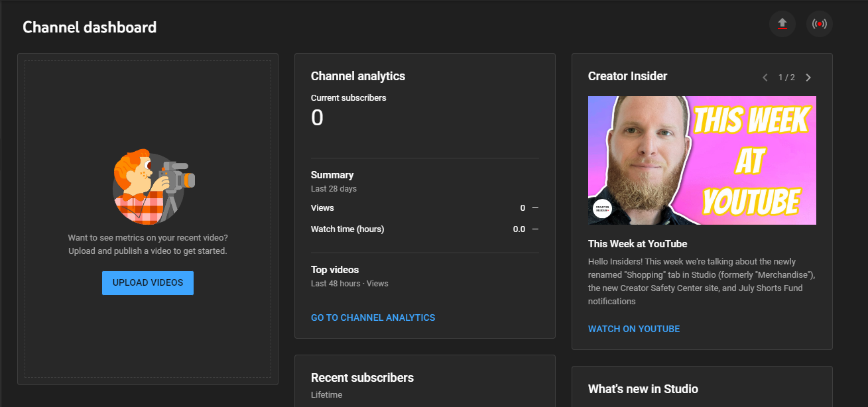The width and height of the screenshot is (868, 407).
Task: Click the This Week at YouTube title
Action: pos(638,244)
